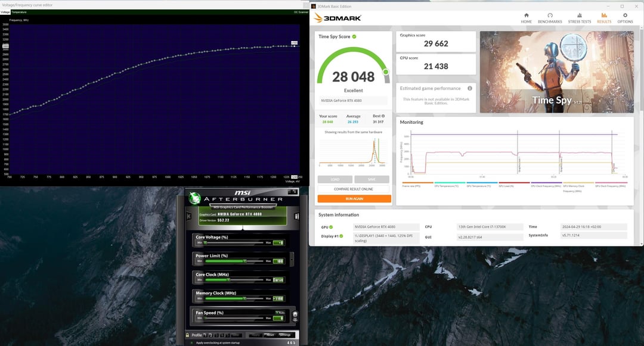
Task: Click info icon next to Best score
Action: point(383,116)
